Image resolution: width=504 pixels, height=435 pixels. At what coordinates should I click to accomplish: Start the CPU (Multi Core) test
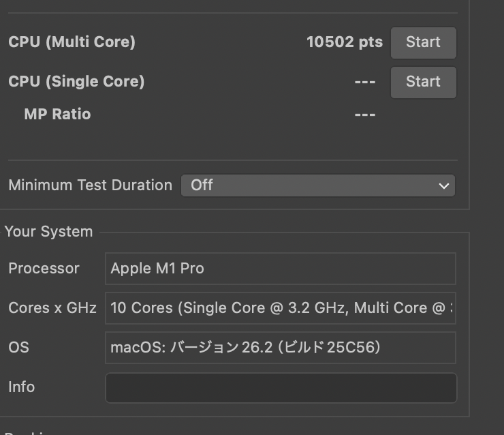tap(423, 42)
